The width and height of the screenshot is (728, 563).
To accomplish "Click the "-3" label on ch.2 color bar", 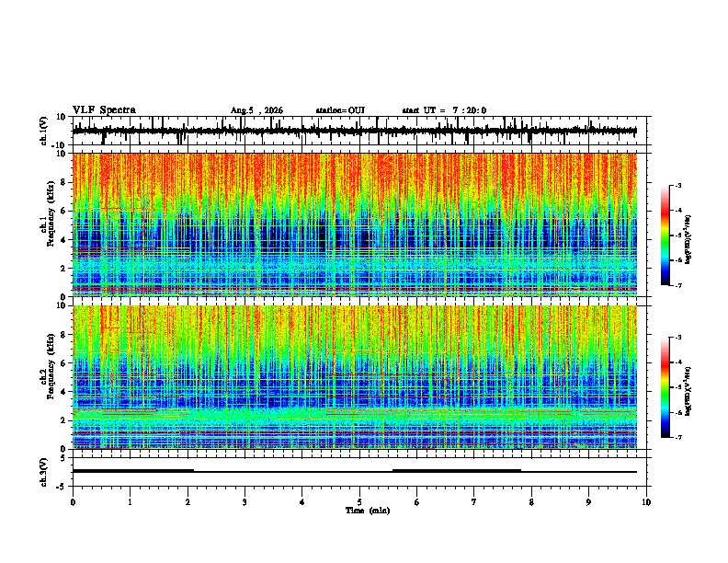I will click(x=677, y=338).
